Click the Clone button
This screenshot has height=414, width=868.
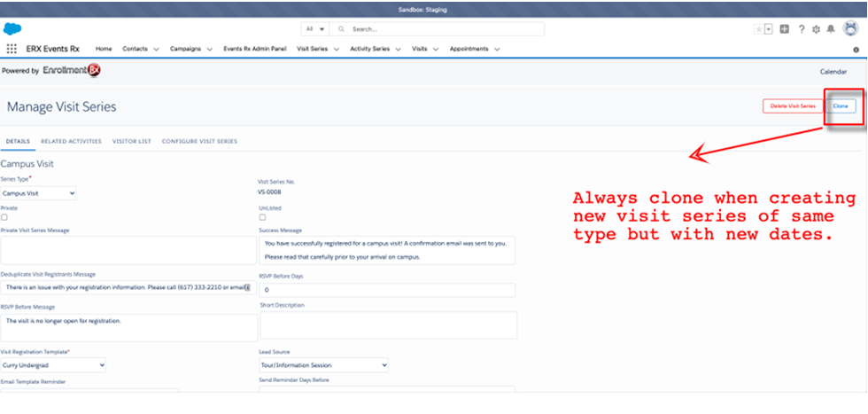[x=841, y=106]
